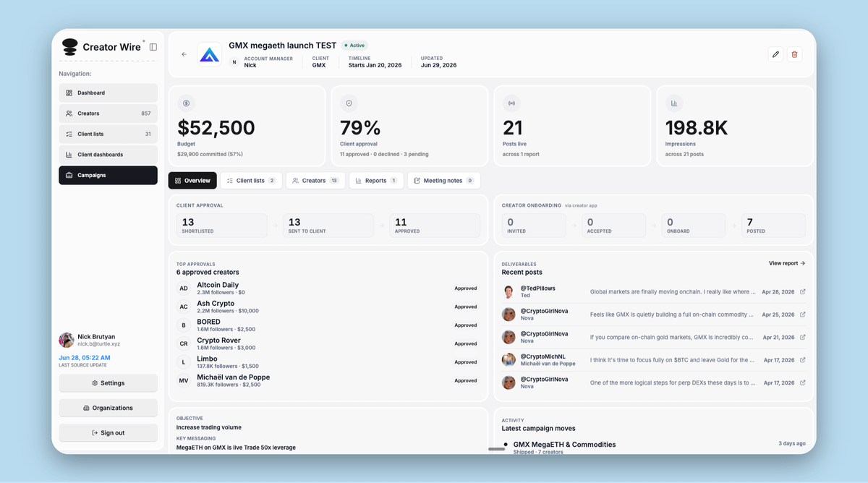Click the Active status badge
The image size is (868, 483).
[354, 46]
